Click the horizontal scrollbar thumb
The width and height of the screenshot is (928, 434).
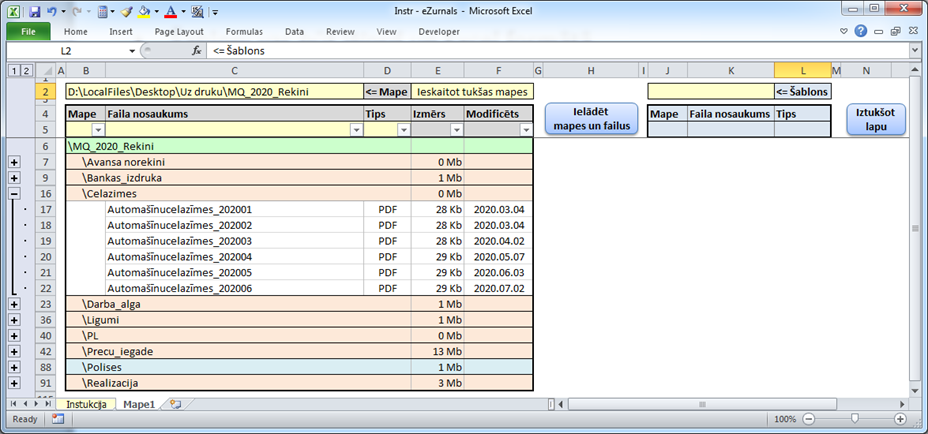pyautogui.click(x=702, y=404)
